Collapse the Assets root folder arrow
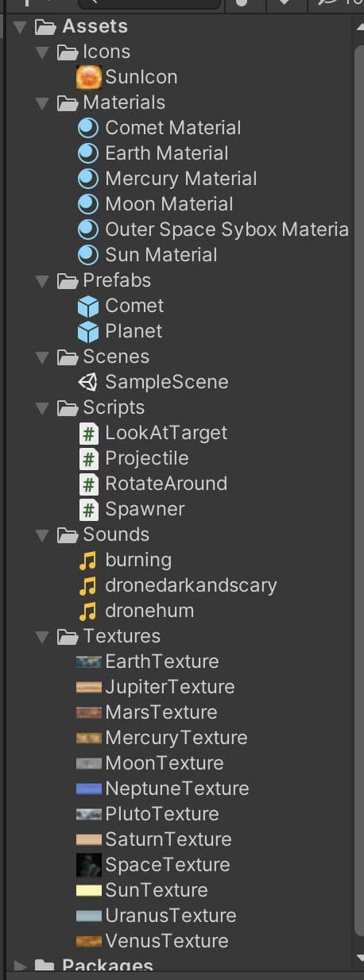Image resolution: width=364 pixels, height=980 pixels. coord(20,27)
